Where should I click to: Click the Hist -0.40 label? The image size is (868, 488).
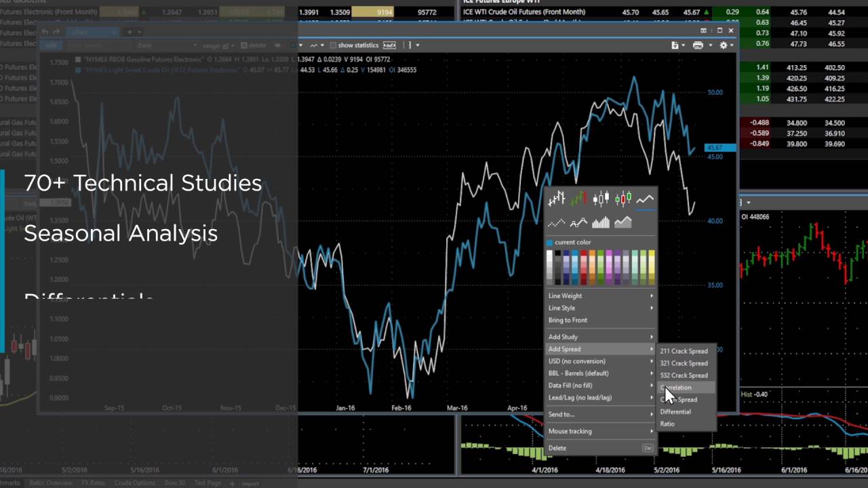click(x=754, y=394)
